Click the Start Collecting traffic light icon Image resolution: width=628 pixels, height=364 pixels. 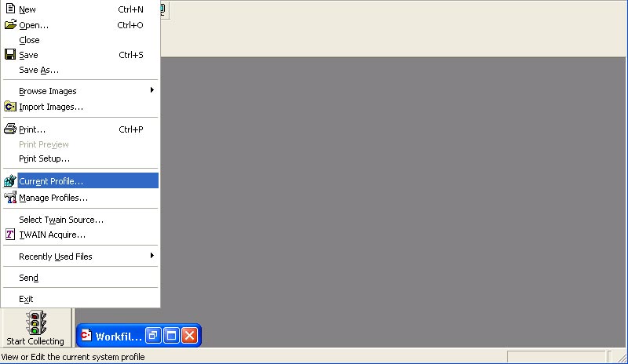point(35,322)
